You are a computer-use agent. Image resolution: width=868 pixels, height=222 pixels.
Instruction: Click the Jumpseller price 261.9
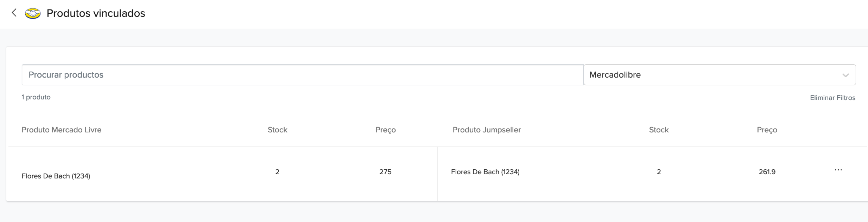pyautogui.click(x=767, y=172)
